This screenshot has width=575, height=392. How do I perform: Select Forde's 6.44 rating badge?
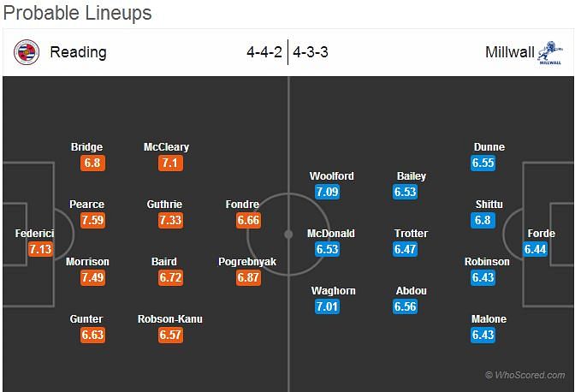(536, 249)
